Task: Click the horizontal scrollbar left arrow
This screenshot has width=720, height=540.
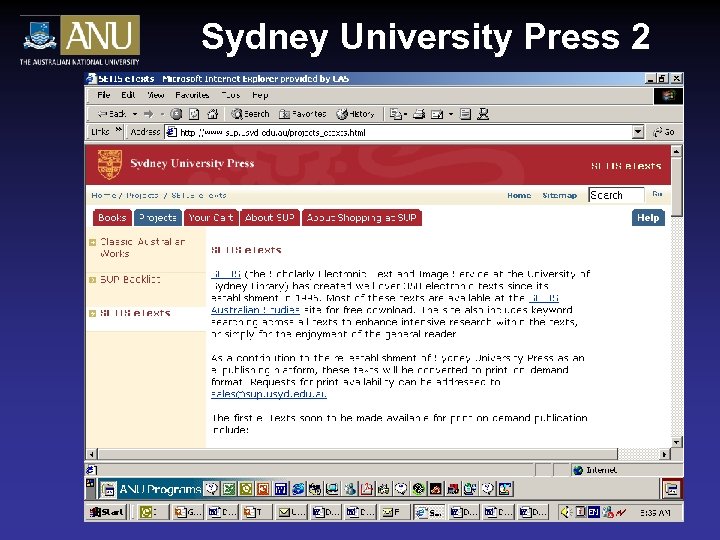Action: point(91,454)
